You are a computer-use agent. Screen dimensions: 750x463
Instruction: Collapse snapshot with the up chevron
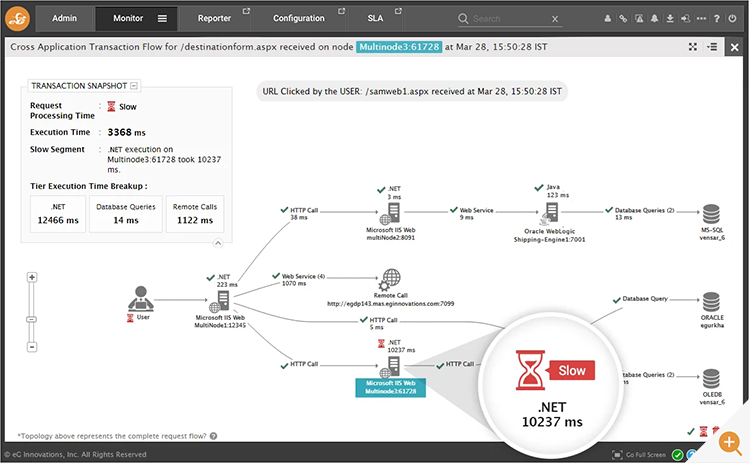tap(218, 243)
